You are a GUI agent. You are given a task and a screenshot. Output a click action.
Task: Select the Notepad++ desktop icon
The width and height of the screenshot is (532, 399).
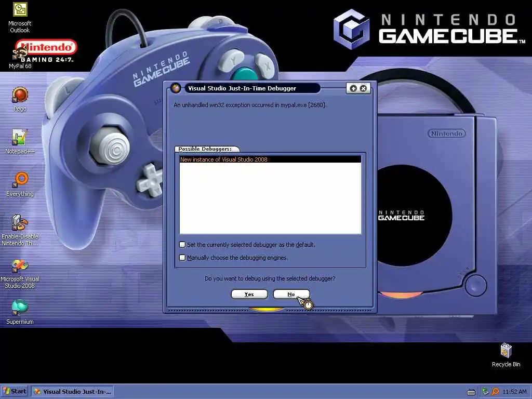(20, 142)
